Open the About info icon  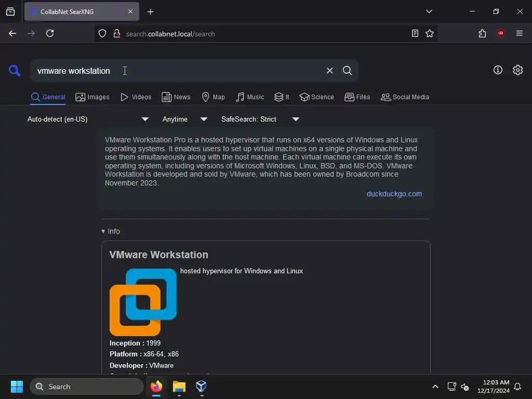click(498, 70)
